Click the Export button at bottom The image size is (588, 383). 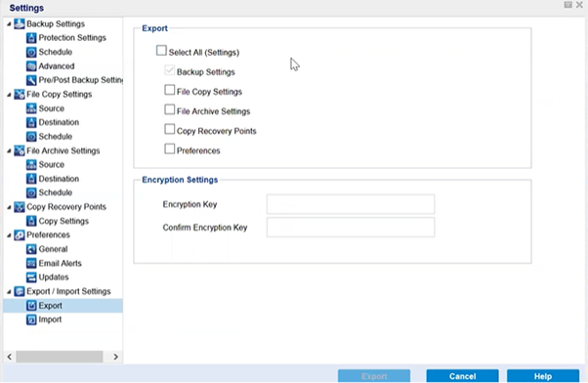coord(374,376)
